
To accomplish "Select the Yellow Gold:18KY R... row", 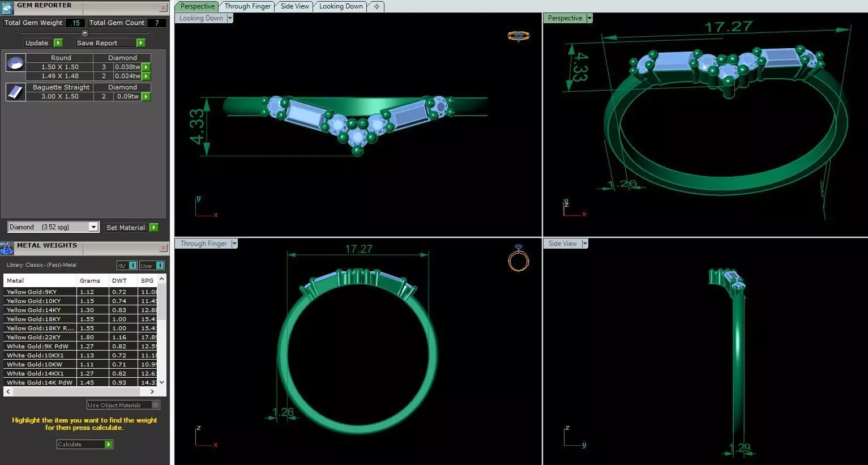I will (80, 328).
